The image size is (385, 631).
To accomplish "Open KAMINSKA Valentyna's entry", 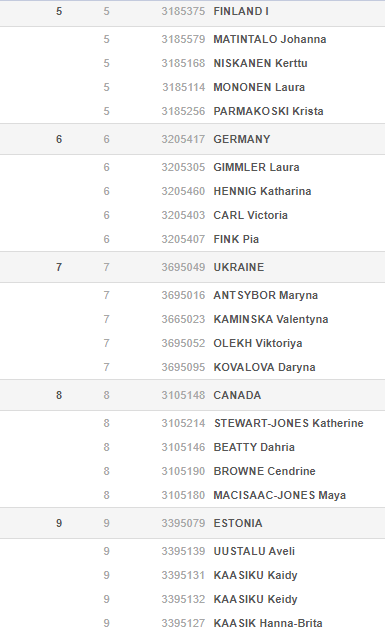I will click(271, 320).
